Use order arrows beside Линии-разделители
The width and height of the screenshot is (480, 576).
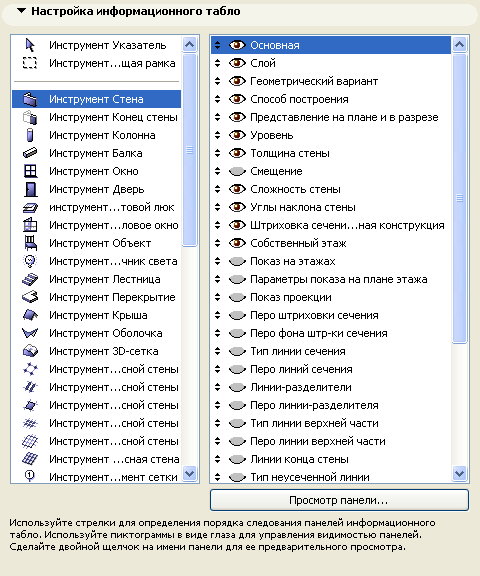[217, 387]
